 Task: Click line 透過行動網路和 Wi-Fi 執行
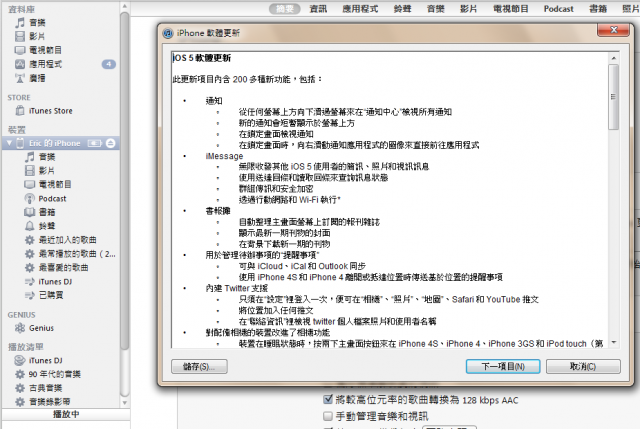pos(289,200)
